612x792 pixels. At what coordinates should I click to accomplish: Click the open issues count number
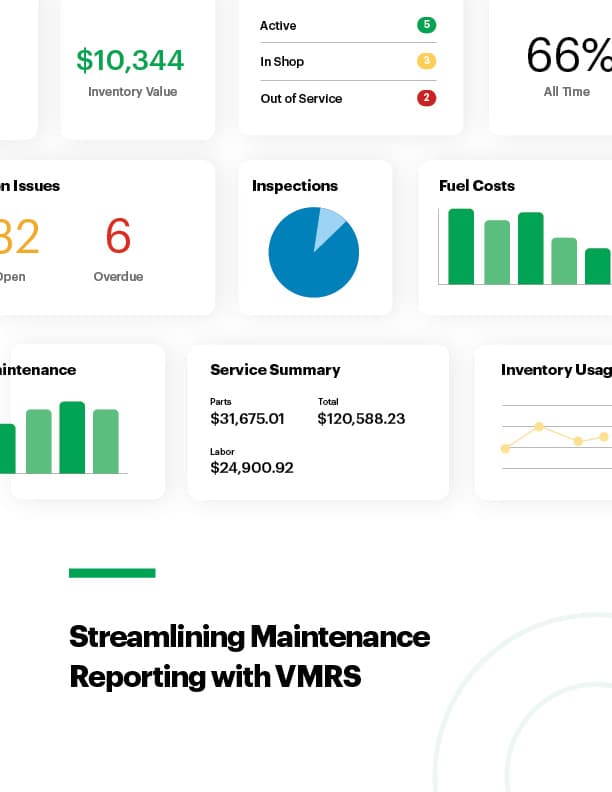pos(19,236)
